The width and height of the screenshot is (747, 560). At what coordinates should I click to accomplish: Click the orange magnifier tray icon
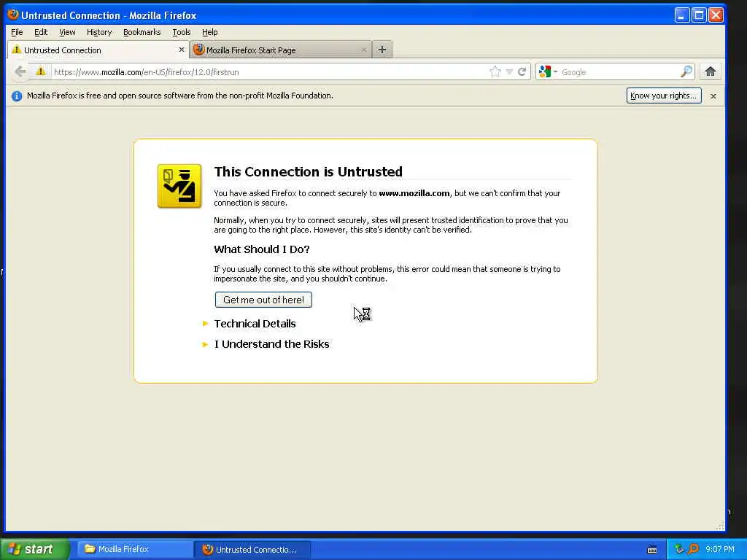[x=694, y=549]
